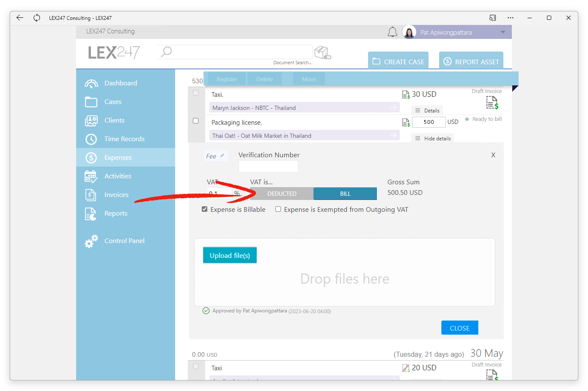This screenshot has height=391, width=588.
Task: Click the Move toolbar button
Action: [309, 79]
